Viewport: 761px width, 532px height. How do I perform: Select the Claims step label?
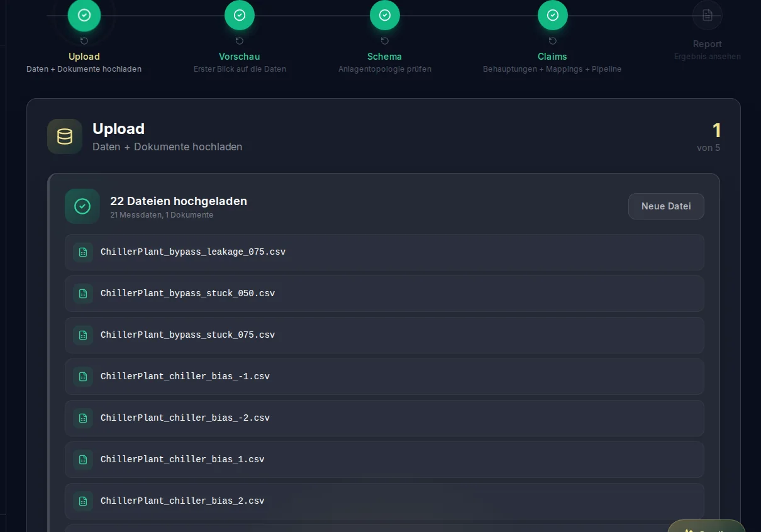click(x=552, y=57)
